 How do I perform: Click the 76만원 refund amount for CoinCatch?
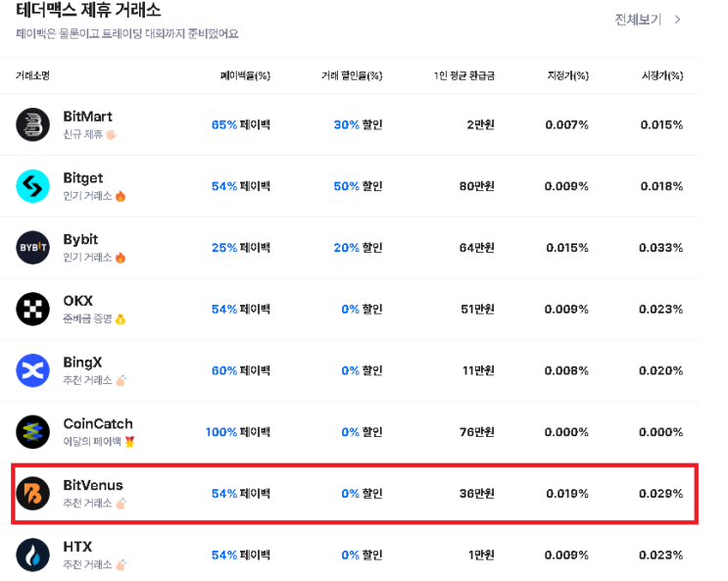point(477,432)
